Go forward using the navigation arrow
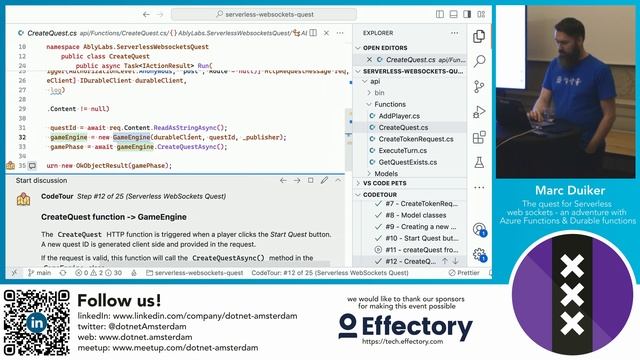Viewport: 640px width, 360px height. pos(160,14)
